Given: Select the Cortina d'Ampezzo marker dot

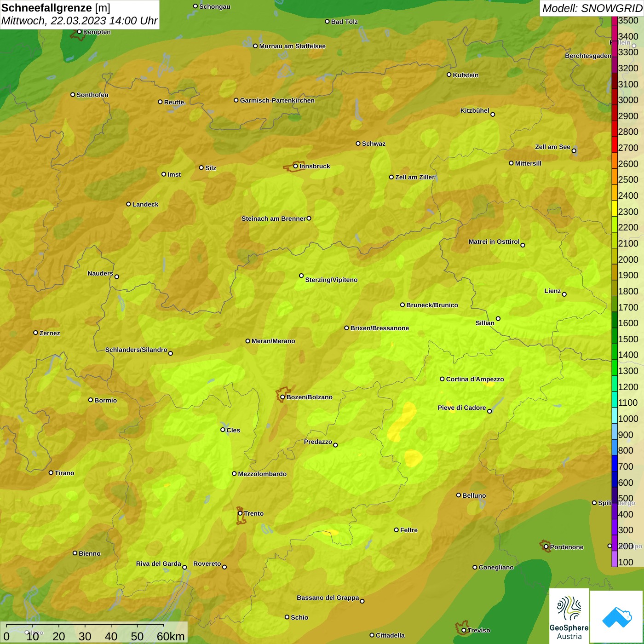Looking at the screenshot, I should point(442,379).
